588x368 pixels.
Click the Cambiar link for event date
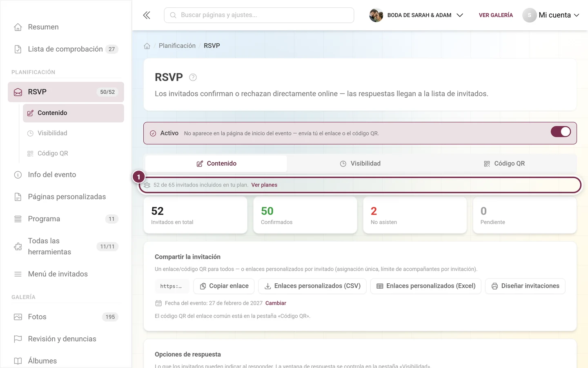point(276,303)
